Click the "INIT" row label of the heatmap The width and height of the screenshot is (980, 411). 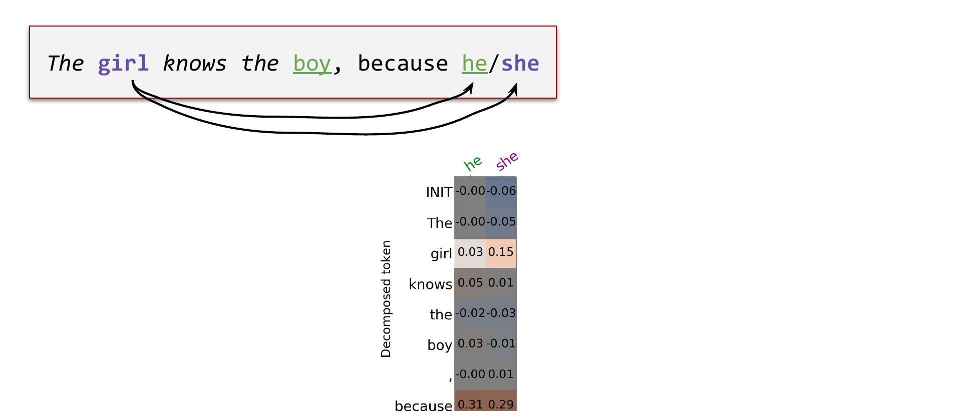[x=439, y=192]
